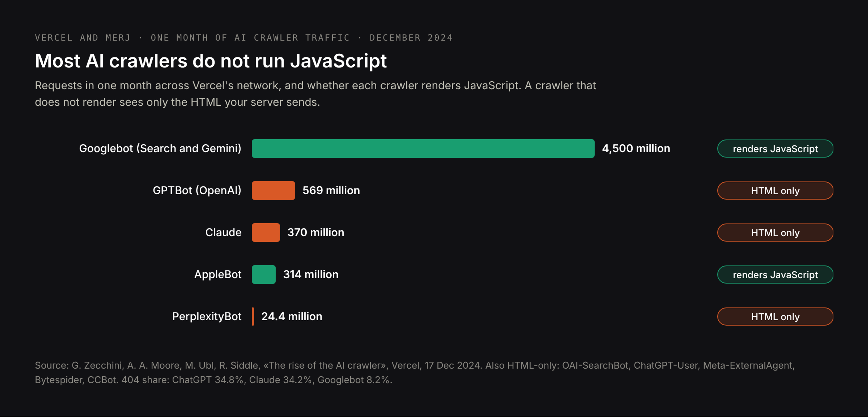868x417 pixels.
Task: Select the orange Claude bar
Action: (266, 232)
